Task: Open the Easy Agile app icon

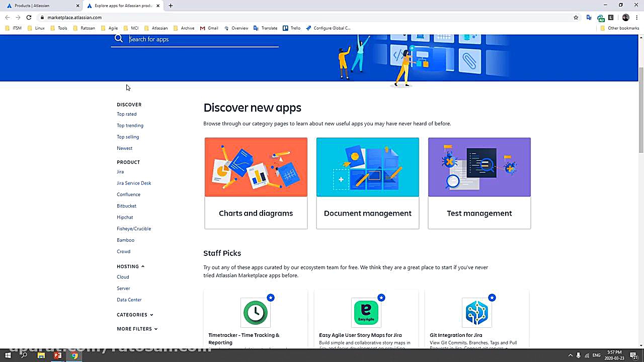Action: [x=366, y=312]
